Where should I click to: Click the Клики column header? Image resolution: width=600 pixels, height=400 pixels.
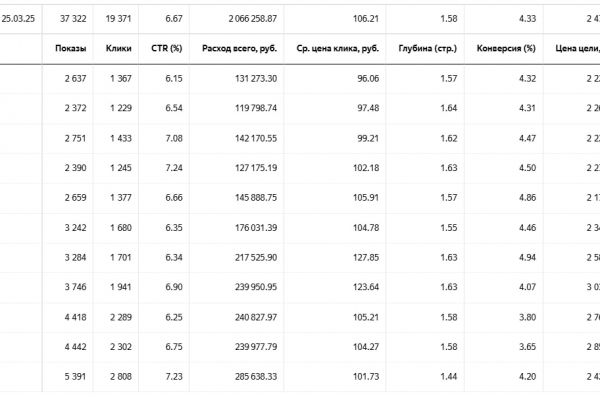pyautogui.click(x=118, y=47)
